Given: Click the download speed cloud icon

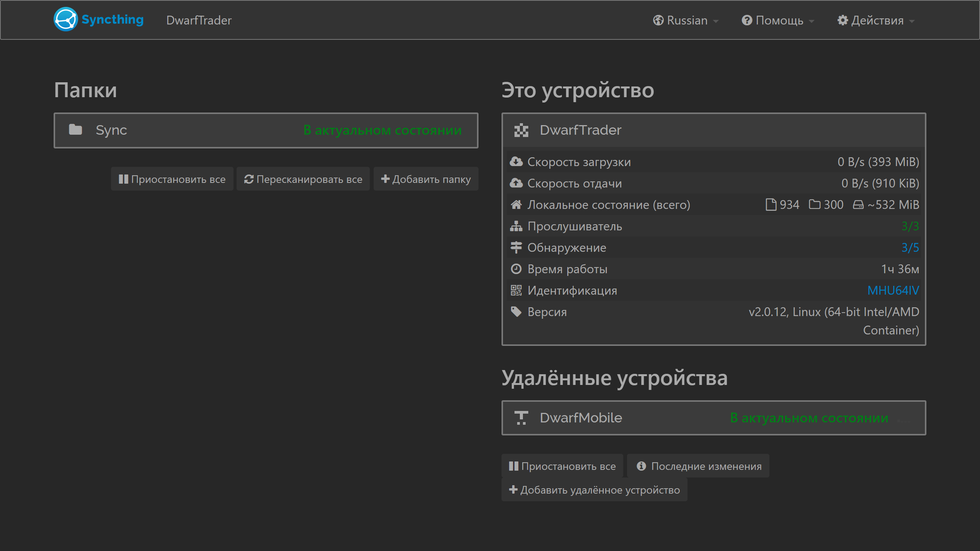Looking at the screenshot, I should pyautogui.click(x=517, y=161).
